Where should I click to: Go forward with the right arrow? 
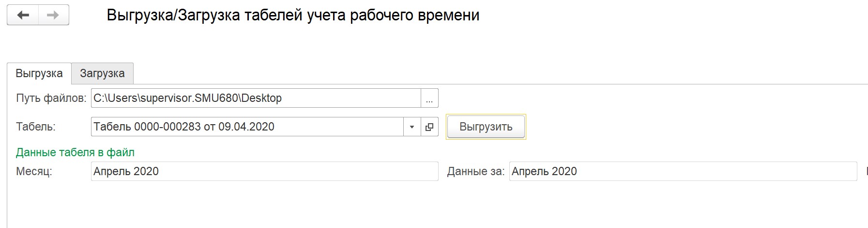click(x=53, y=15)
